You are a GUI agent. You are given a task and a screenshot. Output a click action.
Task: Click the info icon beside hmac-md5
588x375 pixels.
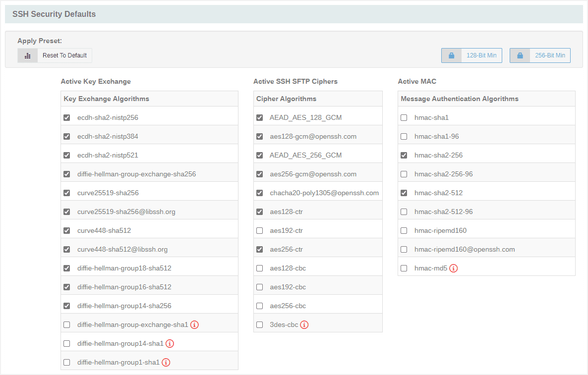pos(454,268)
